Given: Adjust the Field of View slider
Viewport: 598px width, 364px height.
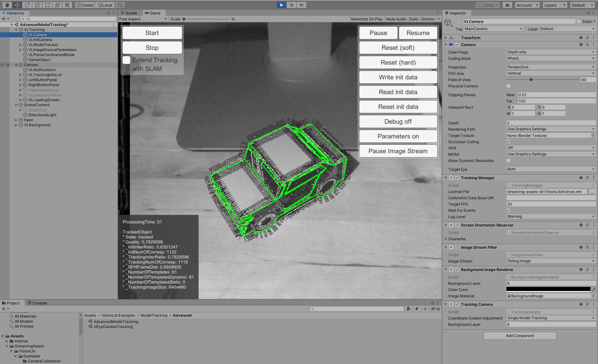Looking at the screenshot, I should (531, 80).
